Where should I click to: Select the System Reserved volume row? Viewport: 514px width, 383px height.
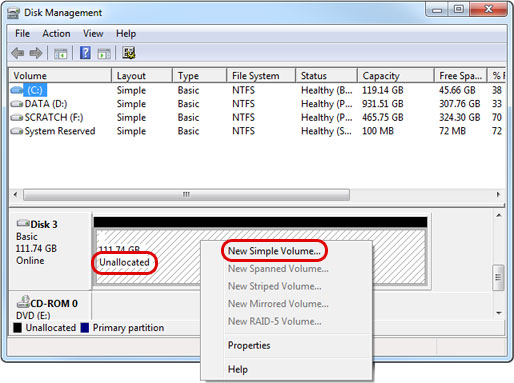pyautogui.click(x=257, y=131)
